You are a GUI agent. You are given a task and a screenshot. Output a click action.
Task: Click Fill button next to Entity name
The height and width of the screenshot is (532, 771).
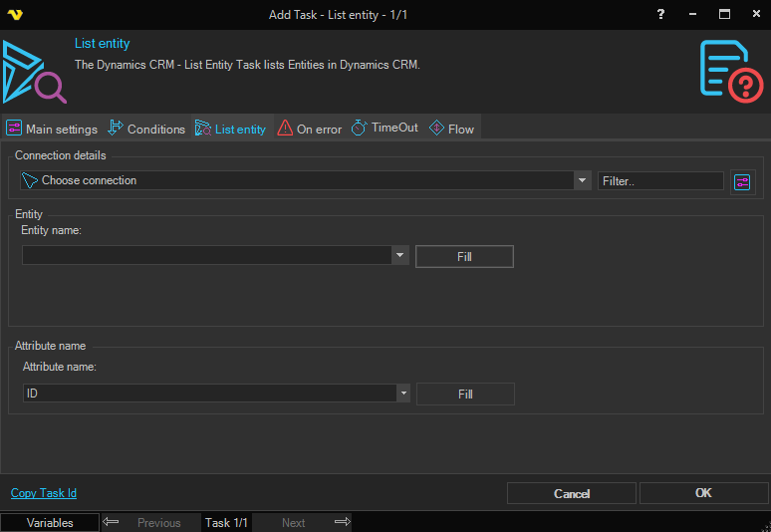click(x=464, y=257)
